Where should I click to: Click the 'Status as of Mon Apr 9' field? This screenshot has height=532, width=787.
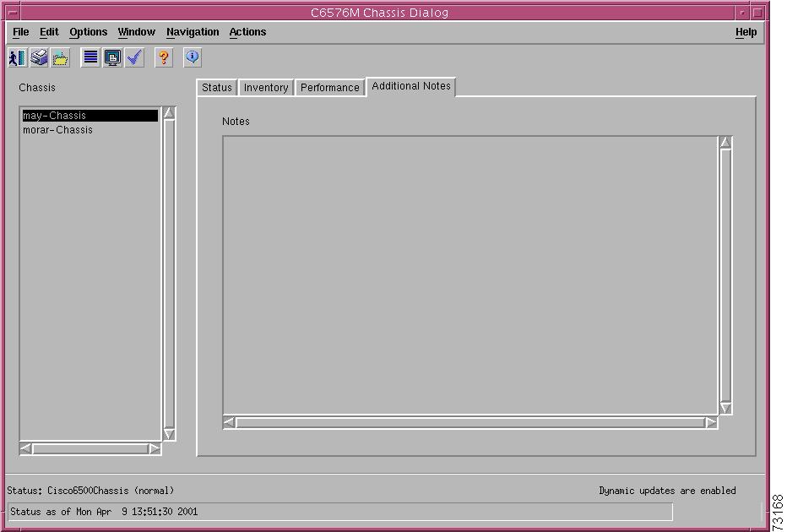pyautogui.click(x=339, y=512)
